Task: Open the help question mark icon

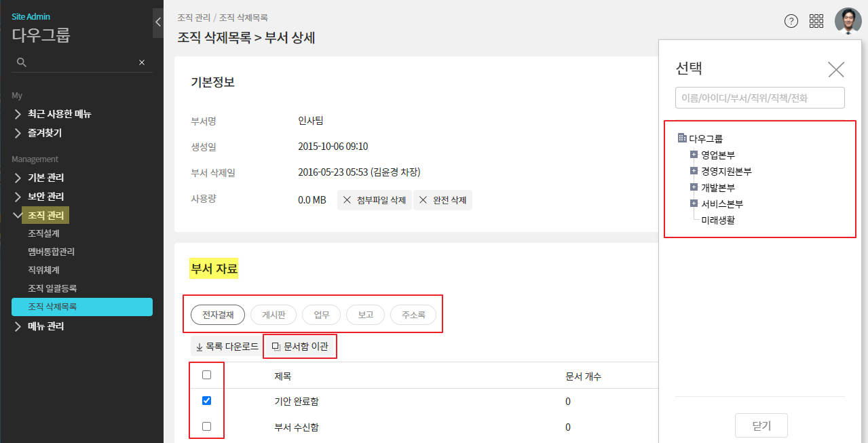Action: click(791, 21)
